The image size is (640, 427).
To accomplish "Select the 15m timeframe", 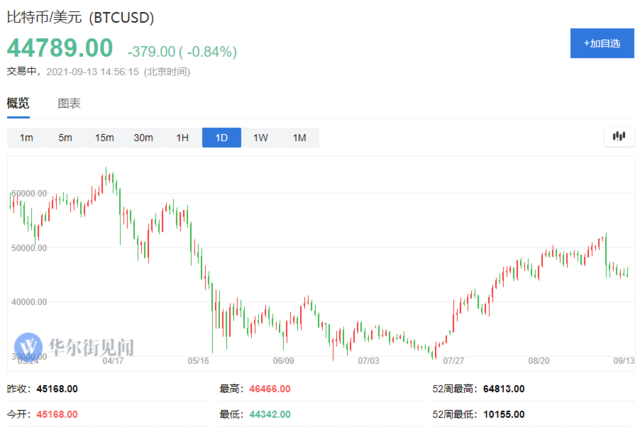I will 104,138.
